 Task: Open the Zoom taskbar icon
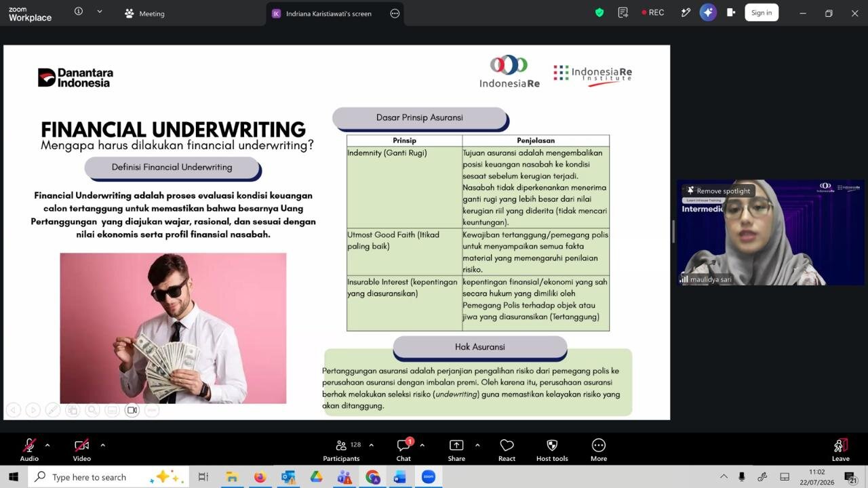429,477
